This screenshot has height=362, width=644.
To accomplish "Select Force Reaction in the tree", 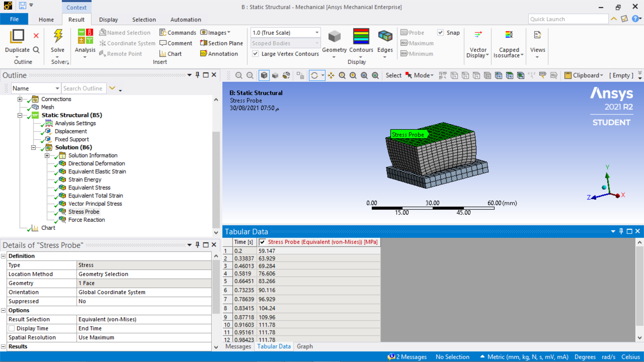I will click(87, 220).
